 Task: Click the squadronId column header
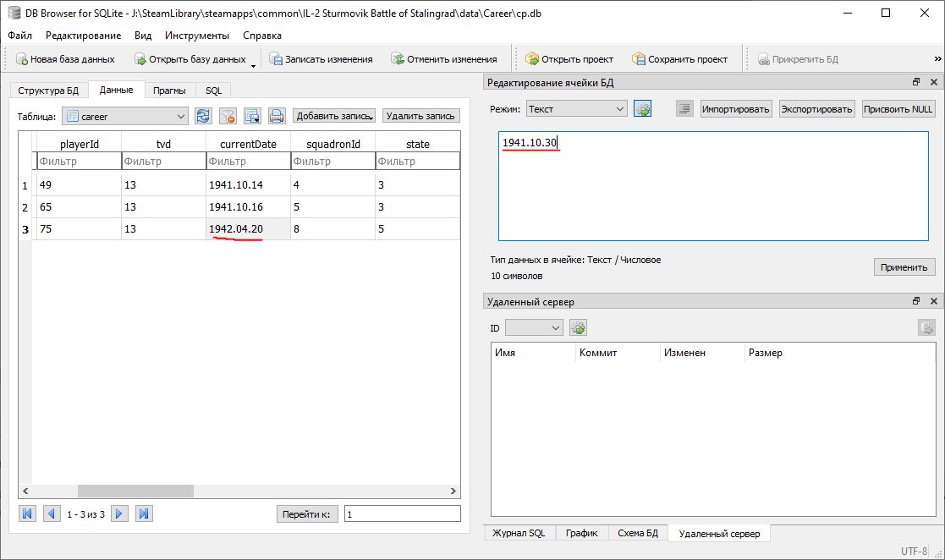click(332, 144)
